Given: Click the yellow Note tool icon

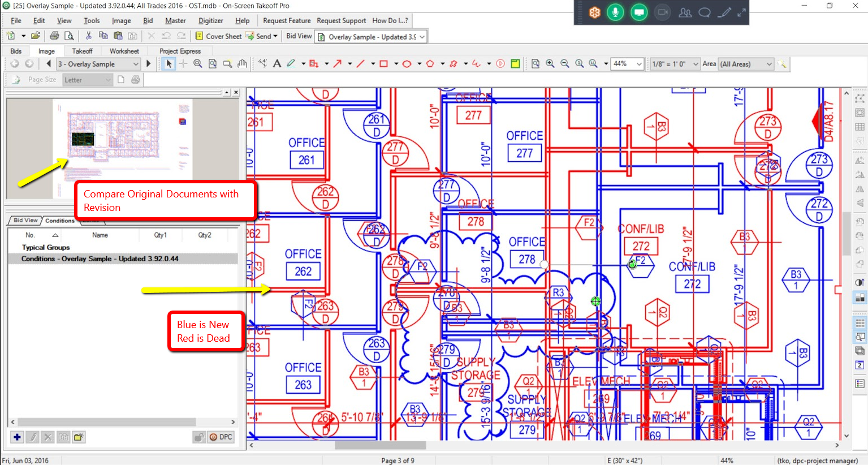Looking at the screenshot, I should 515,64.
